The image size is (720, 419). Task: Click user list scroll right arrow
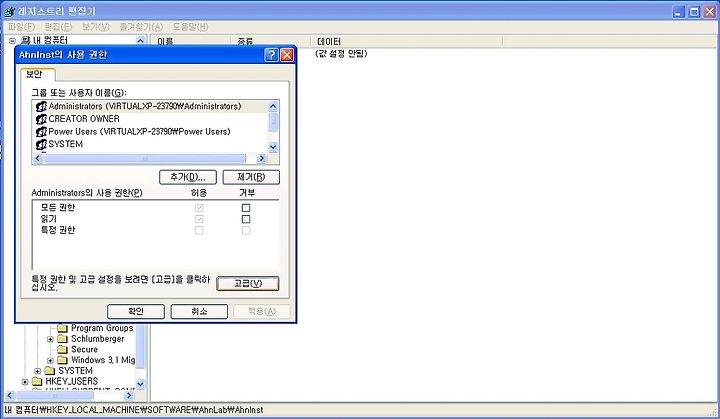coord(261,159)
